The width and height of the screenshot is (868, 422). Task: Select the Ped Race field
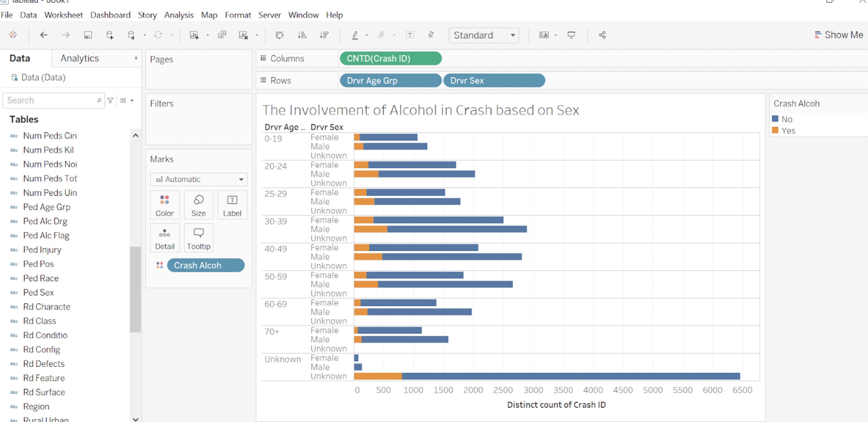(x=41, y=278)
